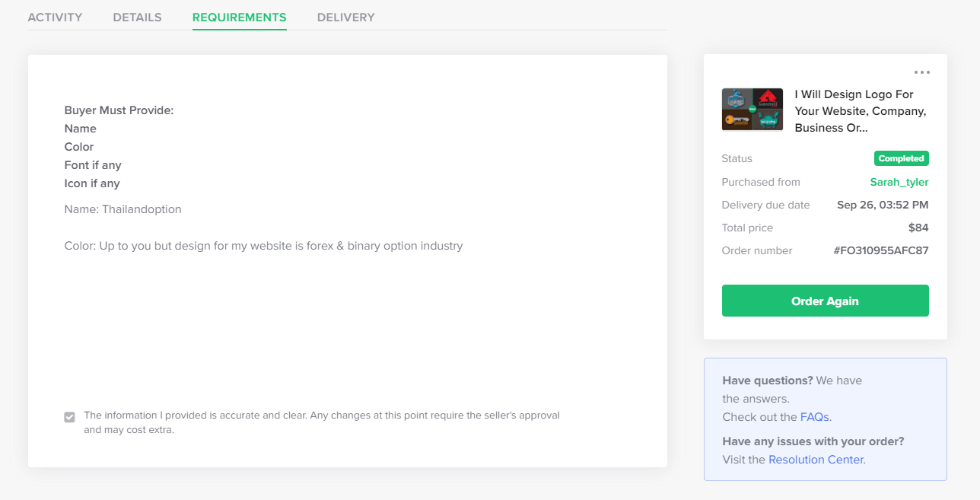This screenshot has height=500, width=980.
Task: Click the Order Again button
Action: [825, 301]
